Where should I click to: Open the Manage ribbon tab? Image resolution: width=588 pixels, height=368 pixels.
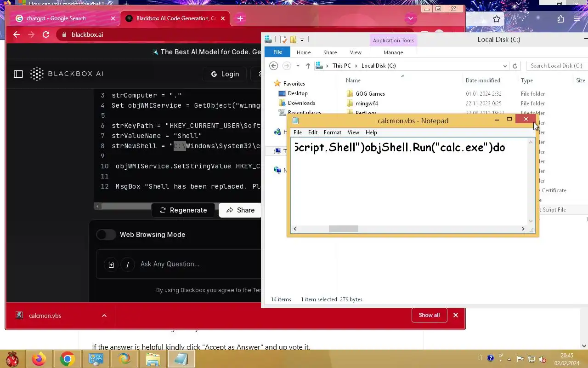tap(393, 52)
